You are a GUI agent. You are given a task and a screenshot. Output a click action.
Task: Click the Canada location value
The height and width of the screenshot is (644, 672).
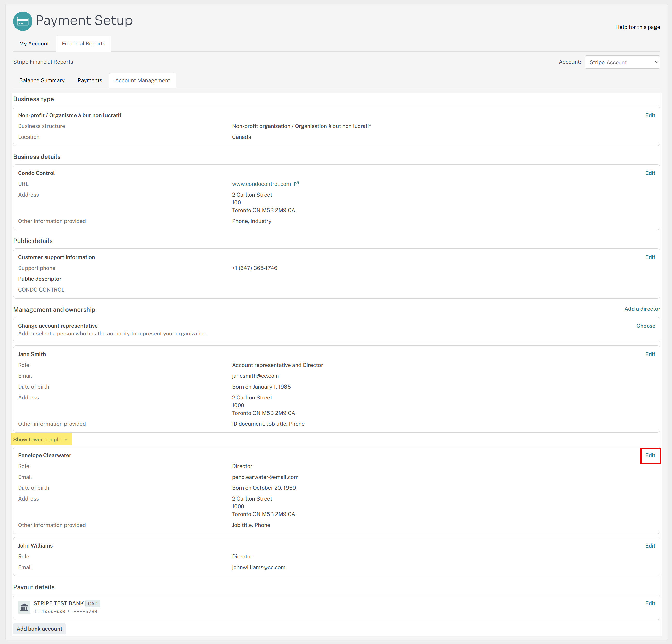pyautogui.click(x=241, y=137)
